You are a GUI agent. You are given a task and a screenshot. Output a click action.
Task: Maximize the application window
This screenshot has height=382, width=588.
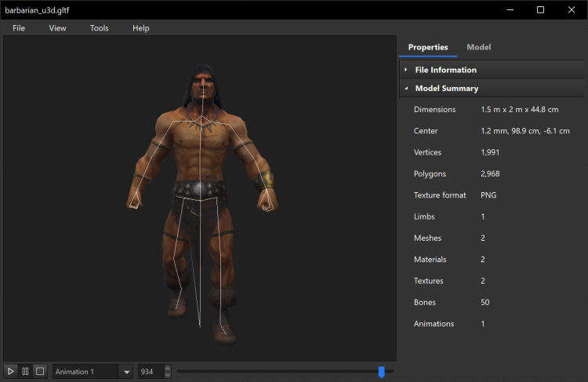[540, 9]
